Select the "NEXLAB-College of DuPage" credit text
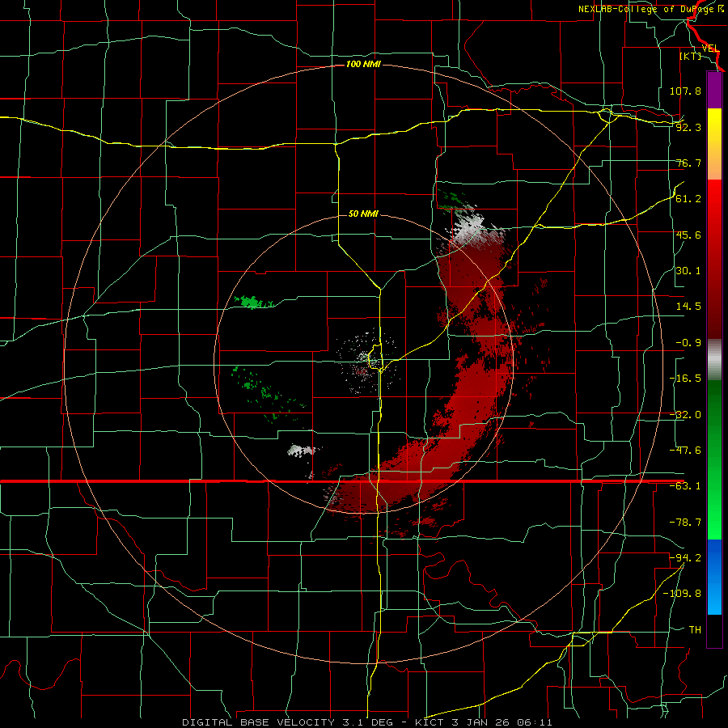This screenshot has width=728, height=728. tap(645, 9)
